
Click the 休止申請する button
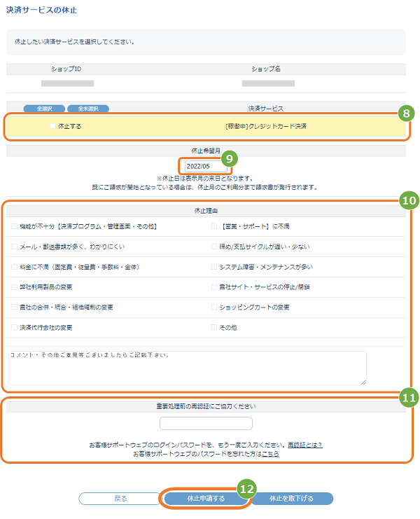[206, 499]
